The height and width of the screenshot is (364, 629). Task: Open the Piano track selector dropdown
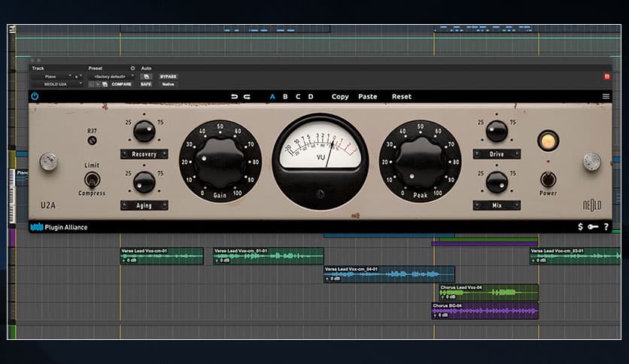click(x=52, y=76)
